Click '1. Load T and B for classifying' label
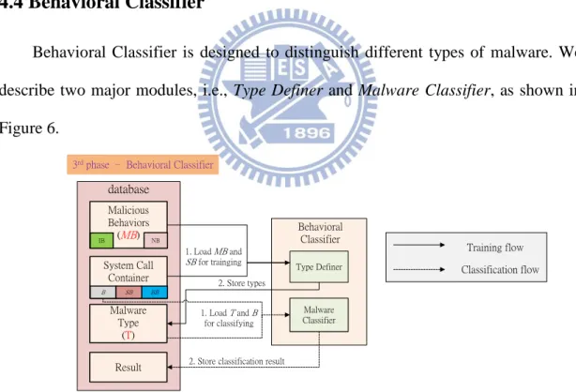Screen dimensions: 576x392 [229, 318]
